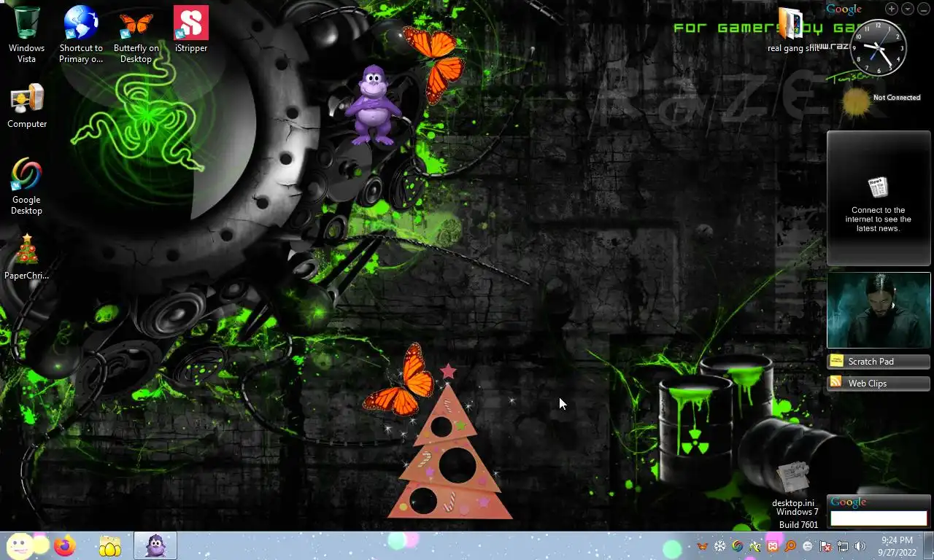Open the Windows Vista recycle bin icon
This screenshot has width=934, height=560.
26,34
